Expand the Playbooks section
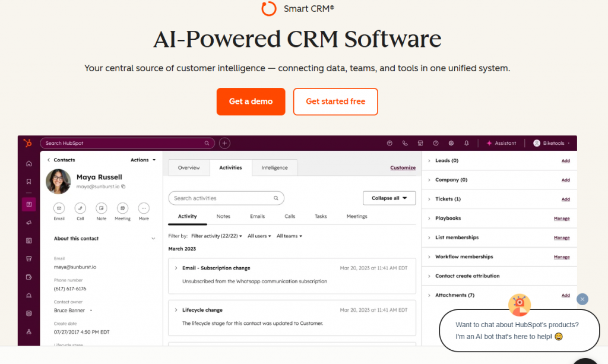 pyautogui.click(x=429, y=219)
